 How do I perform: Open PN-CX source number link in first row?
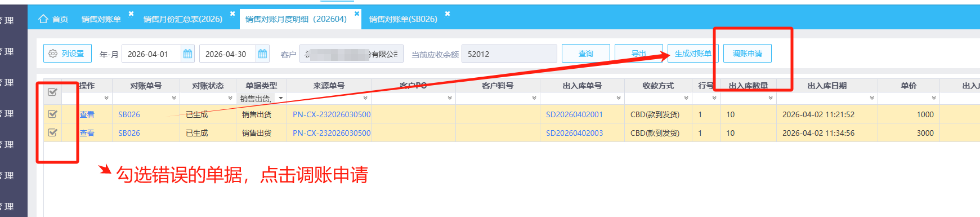click(x=332, y=114)
